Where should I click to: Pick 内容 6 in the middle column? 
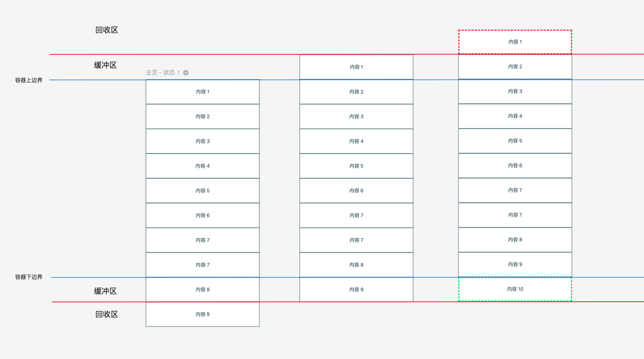point(356,191)
